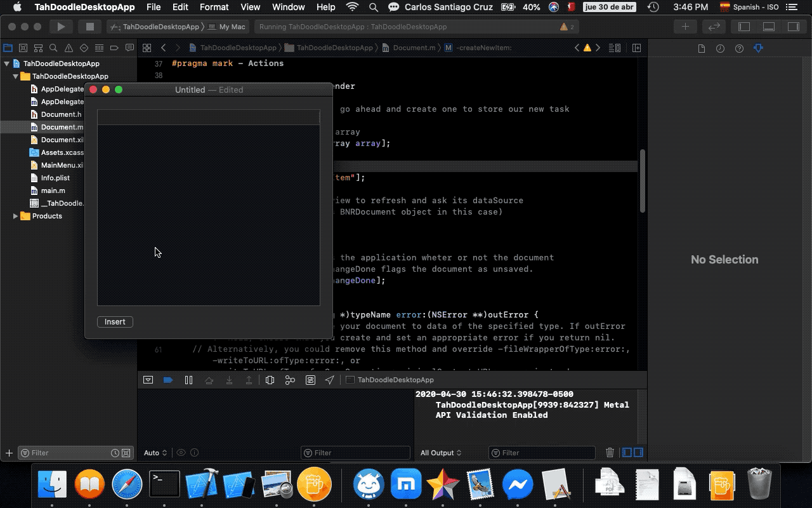812x508 pixels.
Task: Open the File menu
Action: pos(154,7)
